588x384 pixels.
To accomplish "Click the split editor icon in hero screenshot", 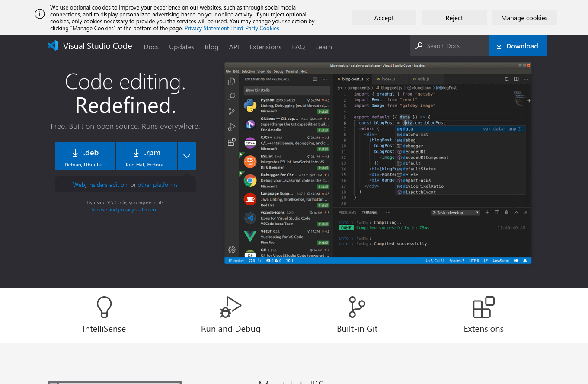I will (516, 79).
